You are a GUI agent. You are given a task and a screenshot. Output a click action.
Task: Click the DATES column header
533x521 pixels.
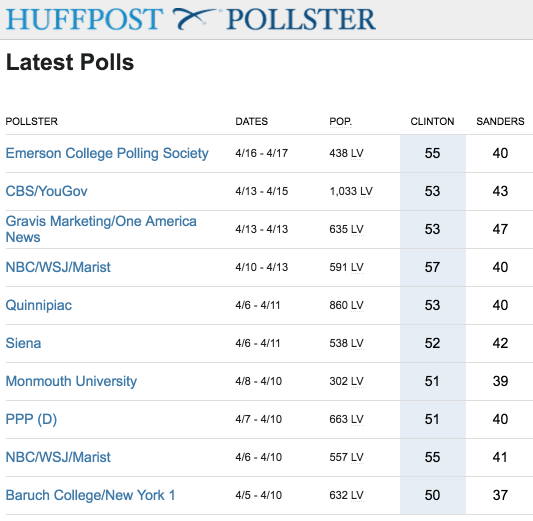[252, 121]
